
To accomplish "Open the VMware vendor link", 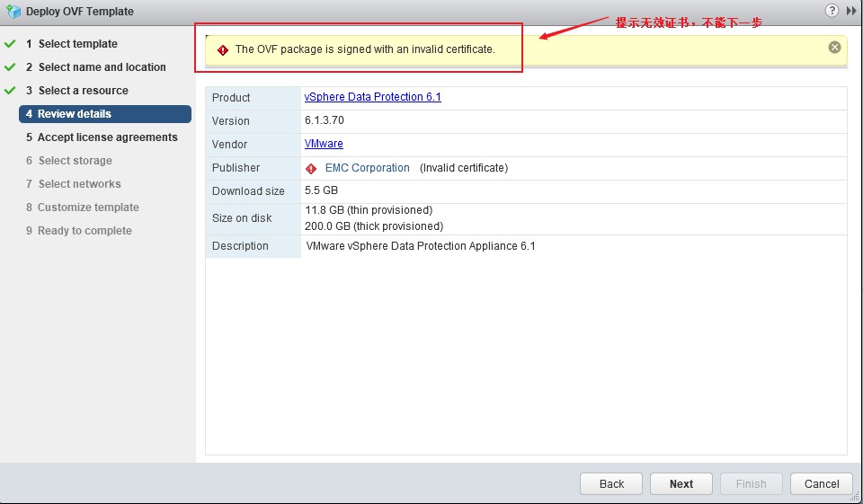I will pyautogui.click(x=324, y=144).
